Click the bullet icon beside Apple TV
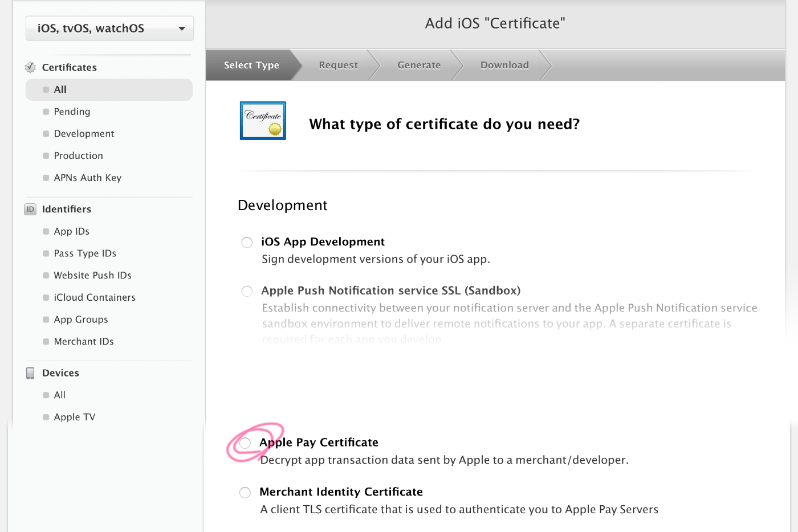This screenshot has height=532, width=798. (x=46, y=418)
